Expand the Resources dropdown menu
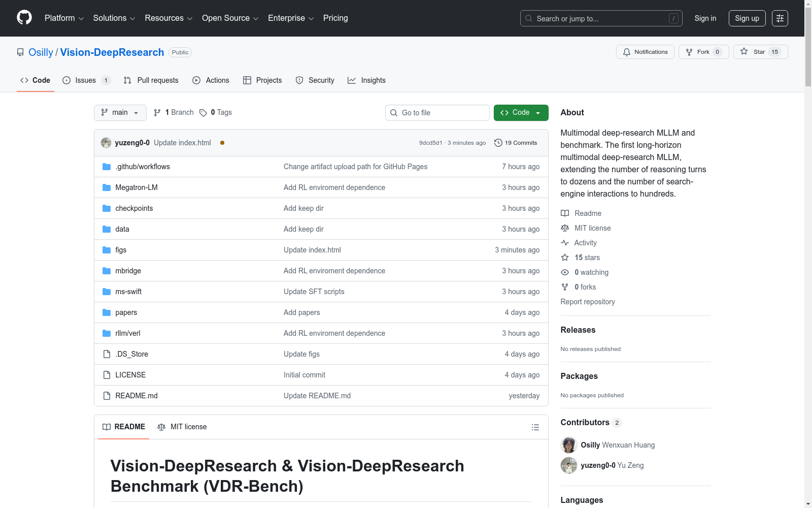812x508 pixels. point(168,18)
